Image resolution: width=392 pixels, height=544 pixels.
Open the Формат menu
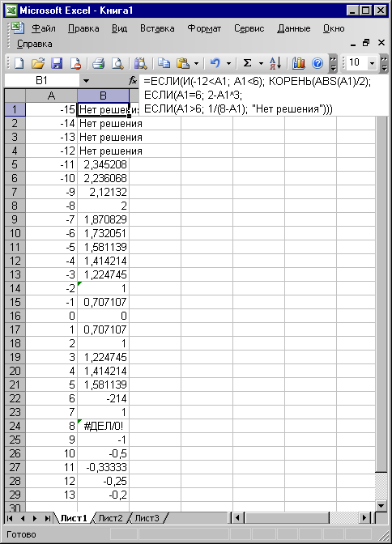[x=204, y=28]
